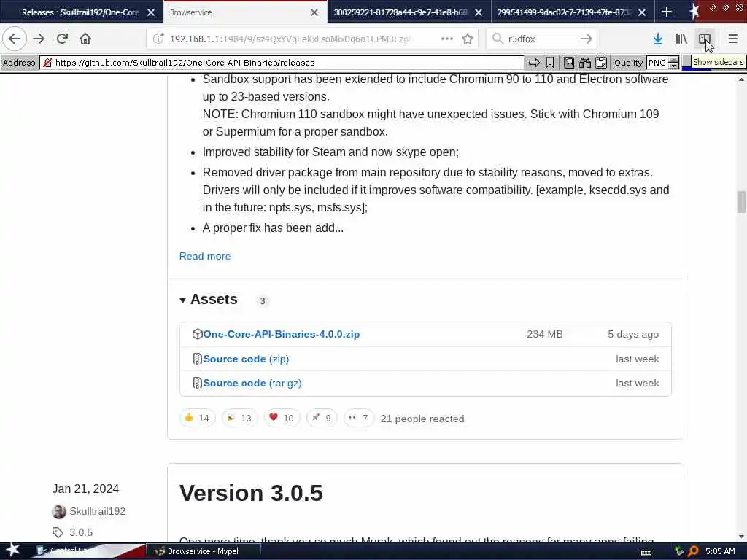Bookmark this page with the star
Screen dimensions: 747x560
click(468, 39)
